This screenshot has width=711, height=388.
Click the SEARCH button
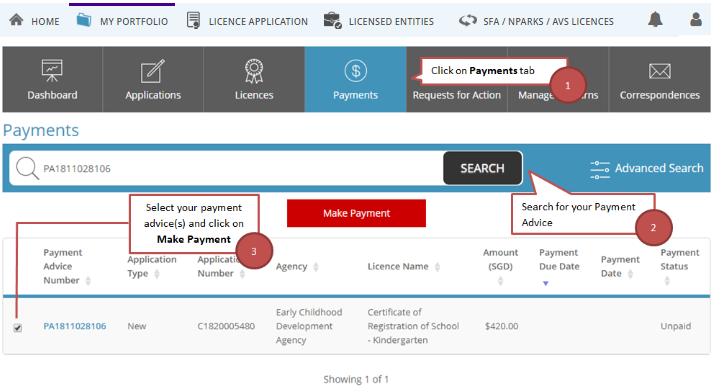(482, 168)
